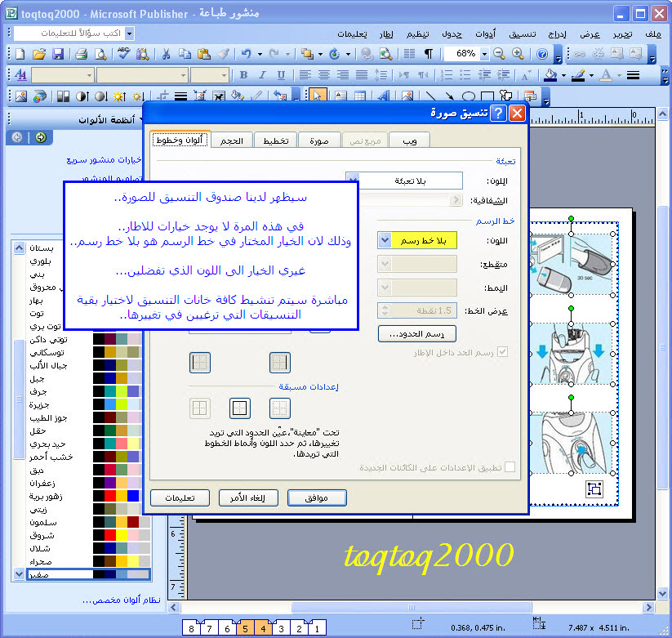
Task: Open the خيارات منشور سريع link
Action: pyautogui.click(x=105, y=159)
